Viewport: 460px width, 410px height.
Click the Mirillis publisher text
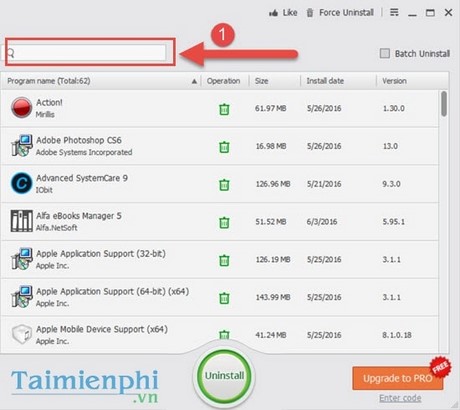(45, 115)
